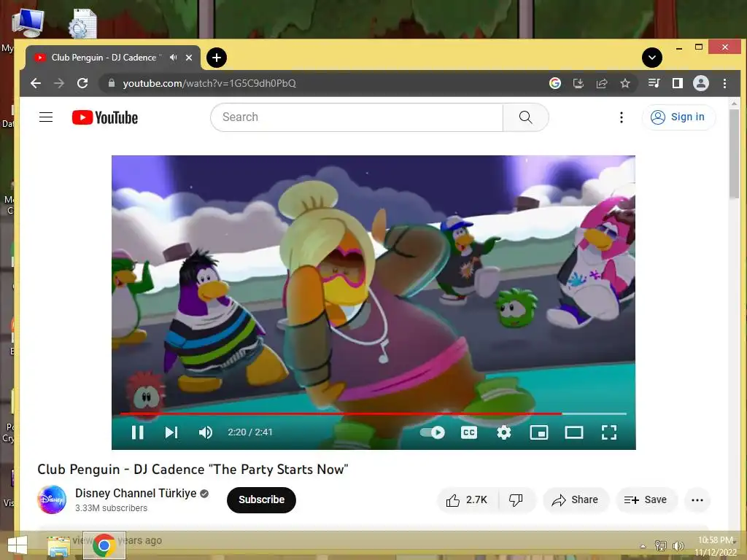The width and height of the screenshot is (747, 560).
Task: Open Chrome three-dot menu
Action: coord(724,83)
